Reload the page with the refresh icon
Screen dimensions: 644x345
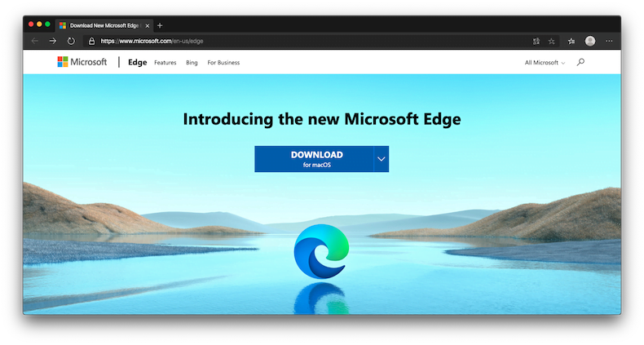pyautogui.click(x=71, y=41)
